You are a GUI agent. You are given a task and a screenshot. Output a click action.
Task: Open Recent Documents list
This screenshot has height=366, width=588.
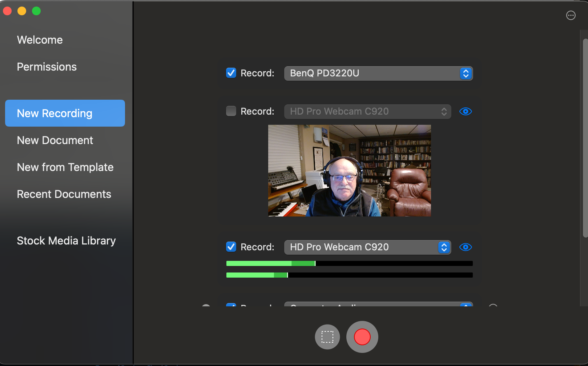click(x=64, y=194)
